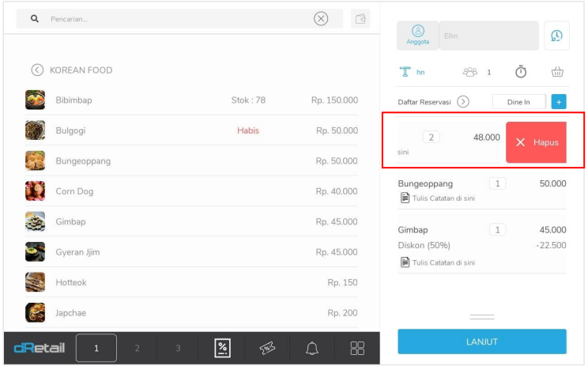The height and width of the screenshot is (366, 588).
Task: Clear the search field with X icon
Action: point(321,19)
